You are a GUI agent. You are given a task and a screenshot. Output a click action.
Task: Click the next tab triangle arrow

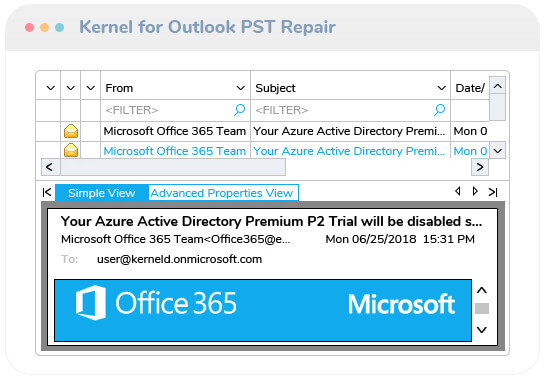475,191
